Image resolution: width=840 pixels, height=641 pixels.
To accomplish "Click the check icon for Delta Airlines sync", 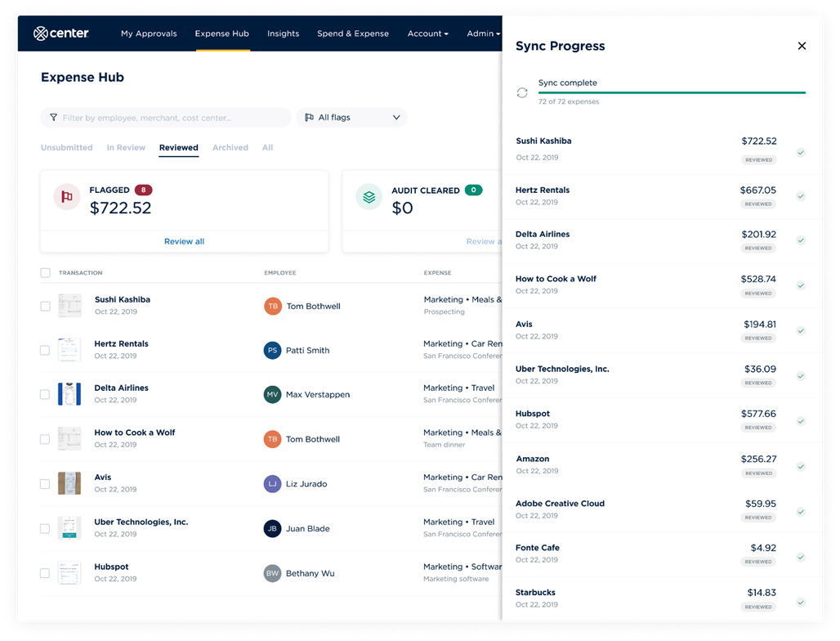I will (x=801, y=240).
